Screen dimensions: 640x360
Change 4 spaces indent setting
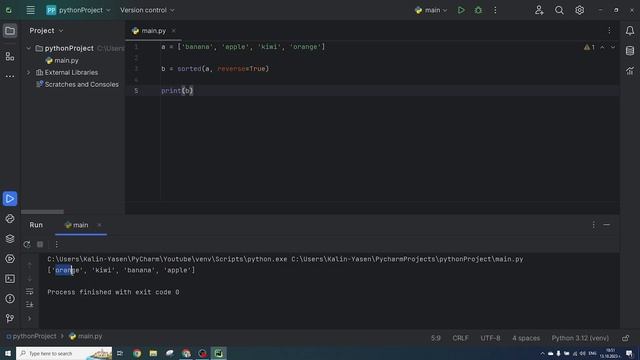pos(526,338)
